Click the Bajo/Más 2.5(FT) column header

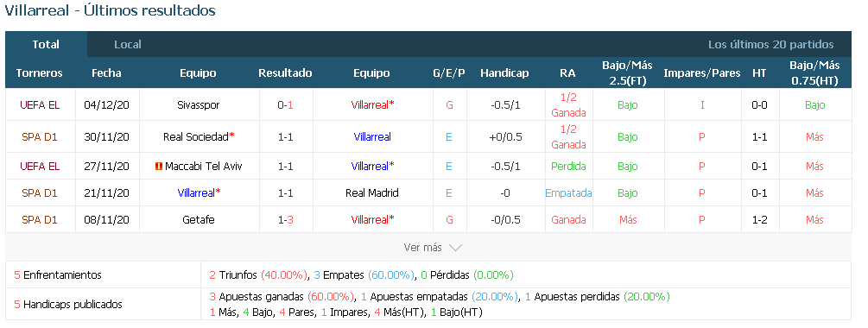pos(627,73)
